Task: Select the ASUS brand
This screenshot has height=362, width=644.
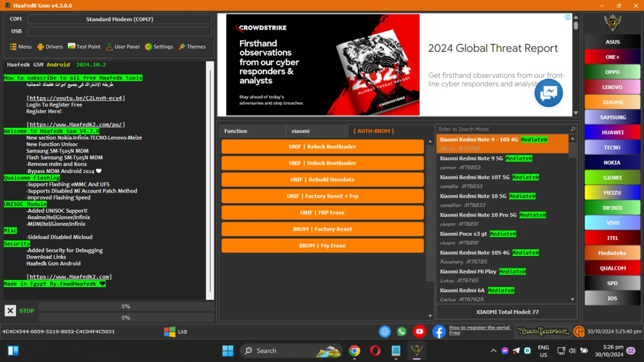Action: (x=612, y=42)
